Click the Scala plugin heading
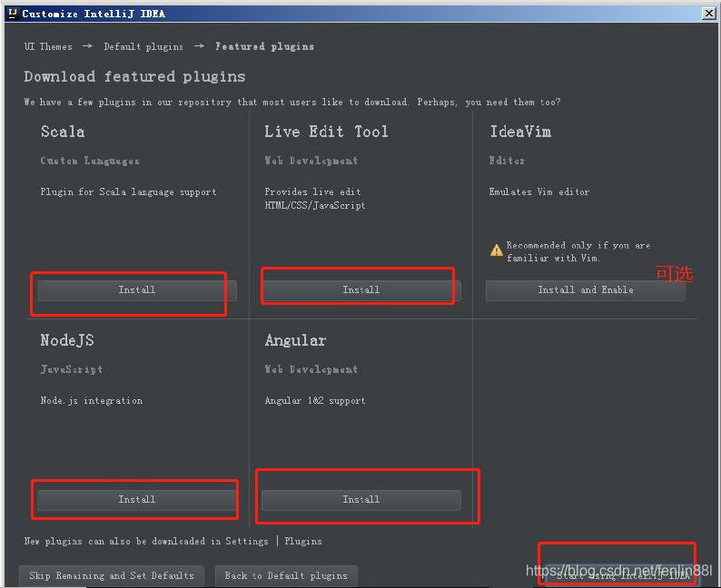721x588 pixels. 63,132
